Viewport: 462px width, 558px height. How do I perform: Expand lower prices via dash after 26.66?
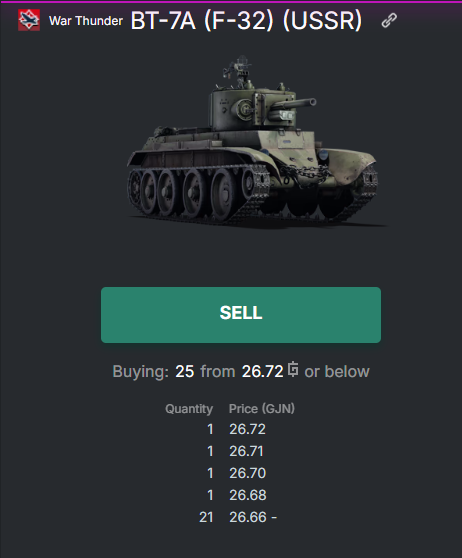(x=274, y=517)
